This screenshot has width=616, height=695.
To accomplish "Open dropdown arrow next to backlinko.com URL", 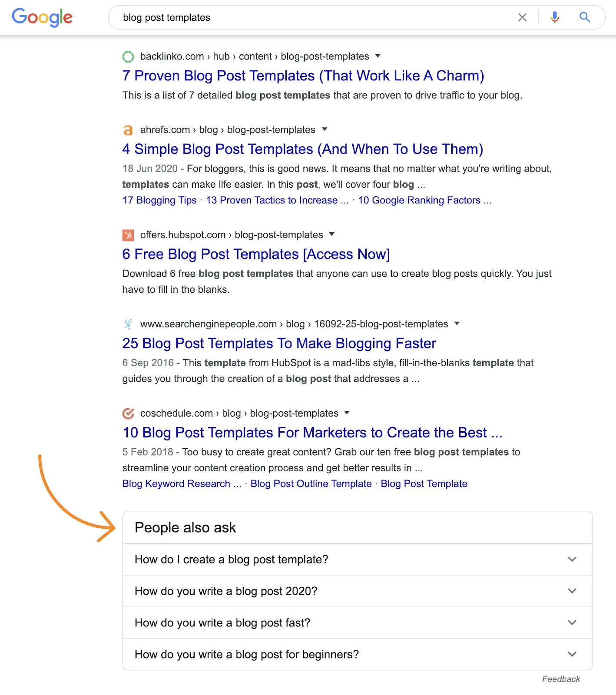I will (378, 56).
